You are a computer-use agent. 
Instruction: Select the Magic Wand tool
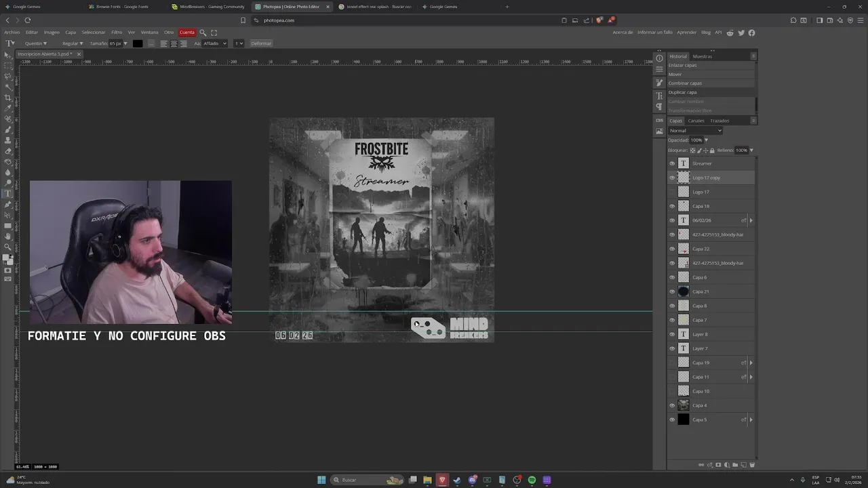[x=8, y=87]
